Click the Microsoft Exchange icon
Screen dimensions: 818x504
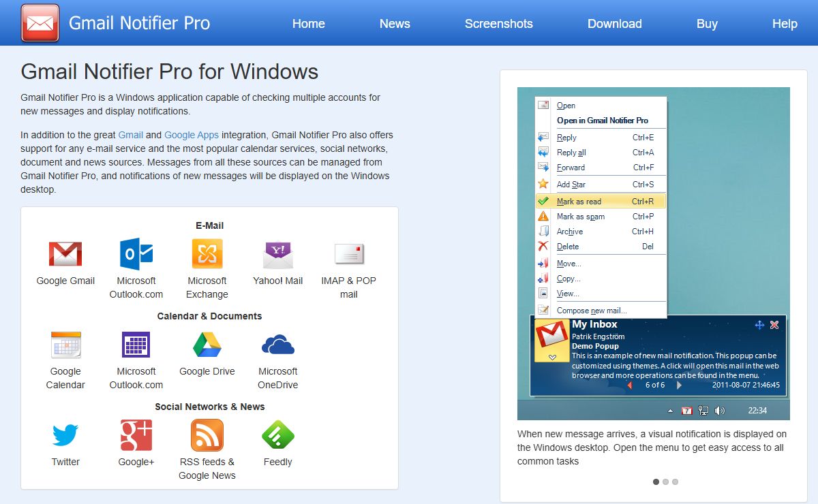click(207, 254)
